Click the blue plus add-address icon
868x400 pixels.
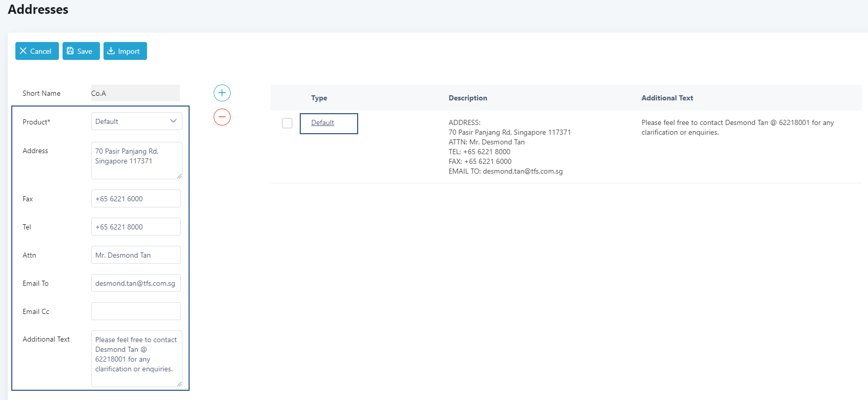click(222, 93)
